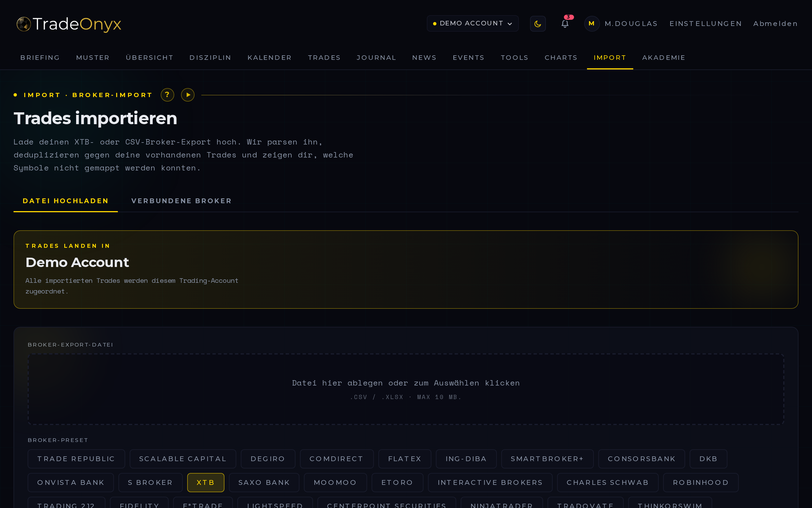Click the TRADES LANDEN IN label
This screenshot has width=812, height=508.
[x=68, y=246]
